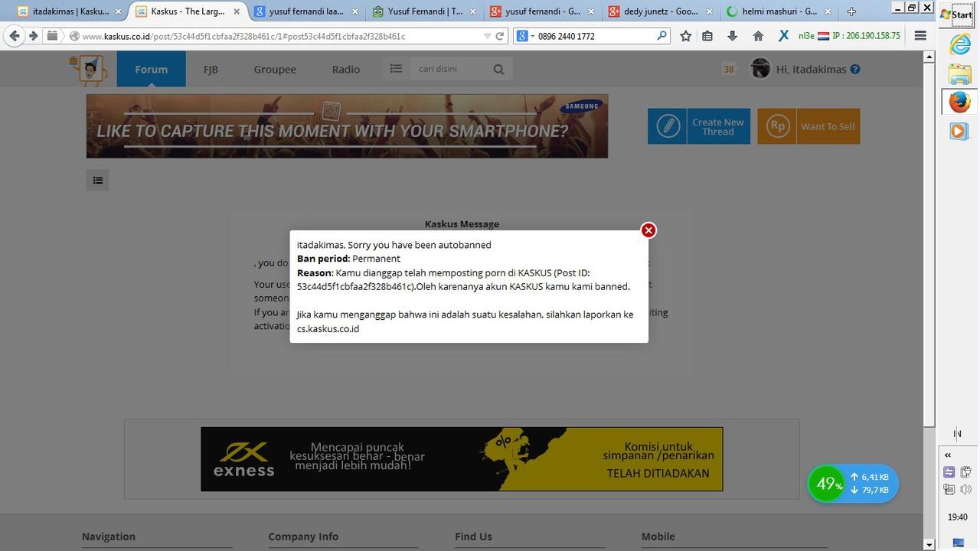Go to browser home page
The image size is (980, 551).
pyautogui.click(x=758, y=36)
